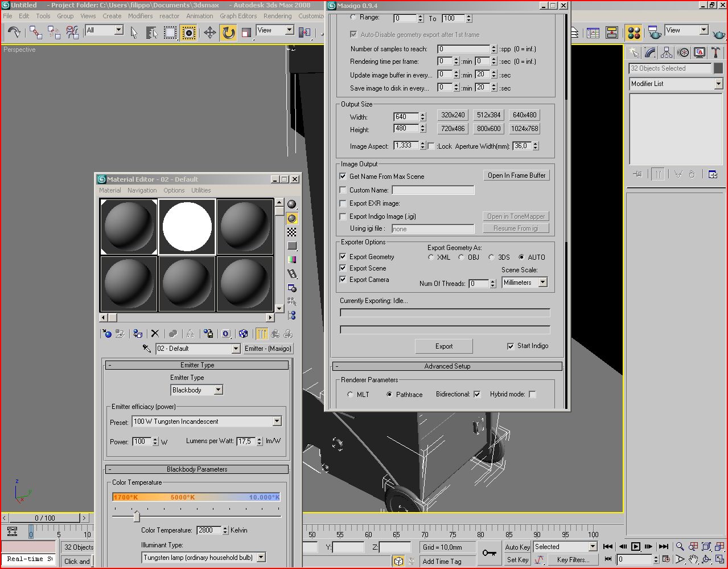Open the Hierarchy command panel tab
This screenshot has height=569, width=728.
pyautogui.click(x=667, y=53)
